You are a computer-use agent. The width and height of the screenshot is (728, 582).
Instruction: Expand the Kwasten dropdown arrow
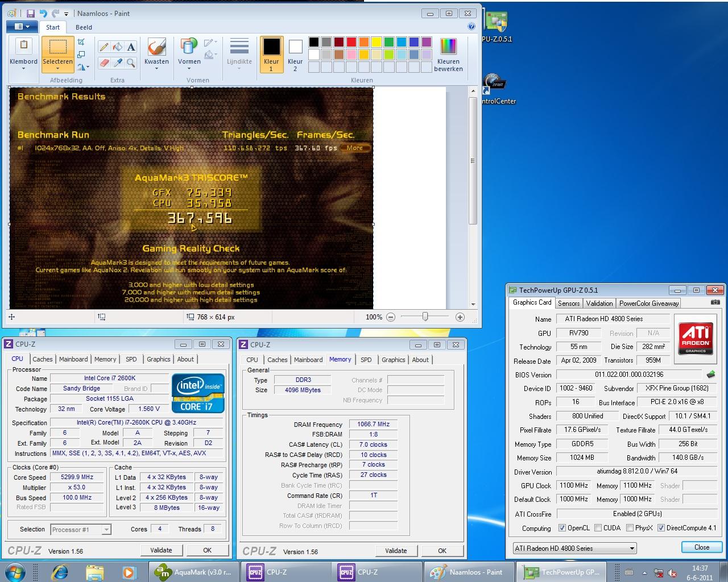pyautogui.click(x=156, y=69)
